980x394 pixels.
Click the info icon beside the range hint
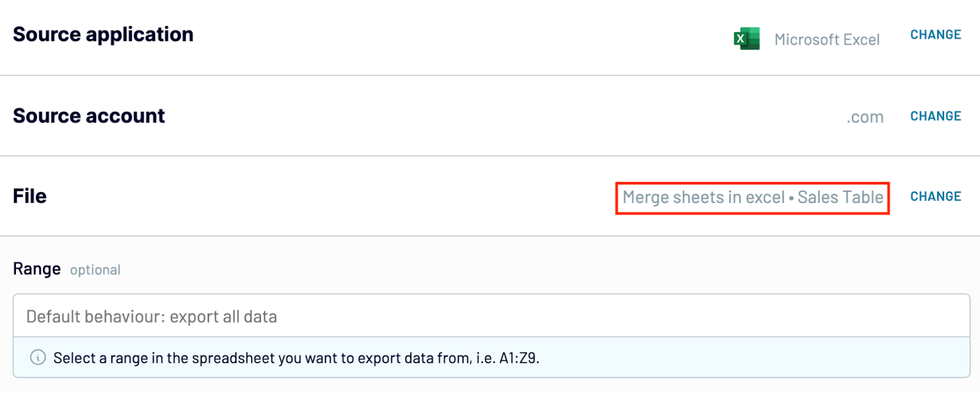(x=38, y=357)
